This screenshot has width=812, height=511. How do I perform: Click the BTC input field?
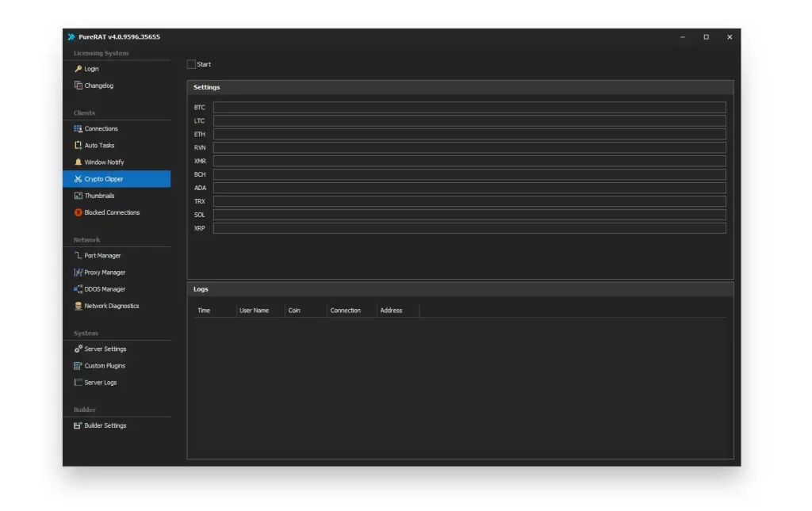tap(469, 107)
